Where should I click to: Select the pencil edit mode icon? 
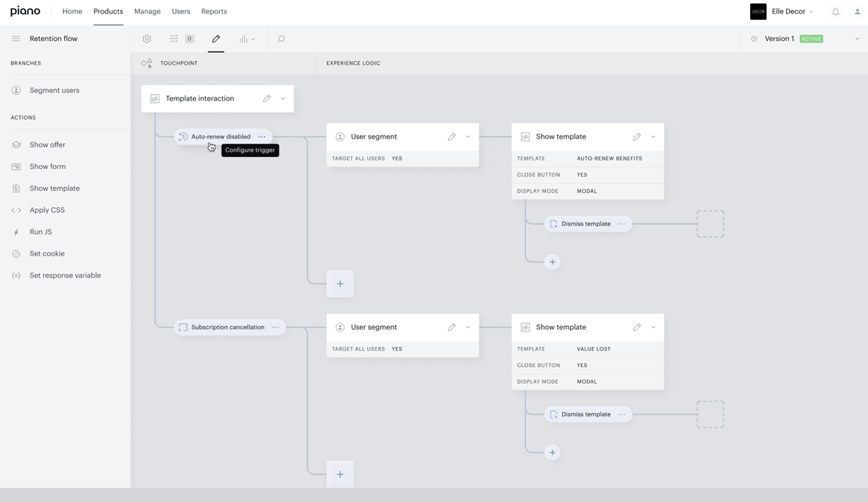pyautogui.click(x=216, y=39)
